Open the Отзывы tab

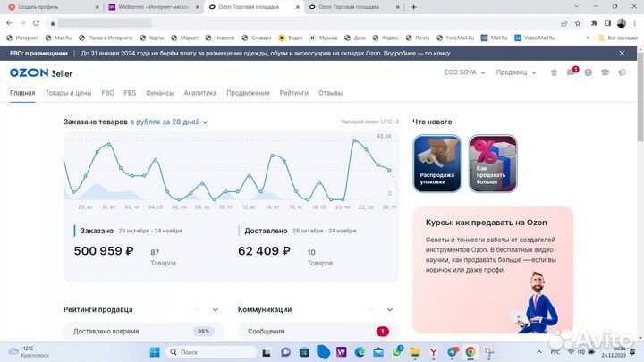(330, 93)
